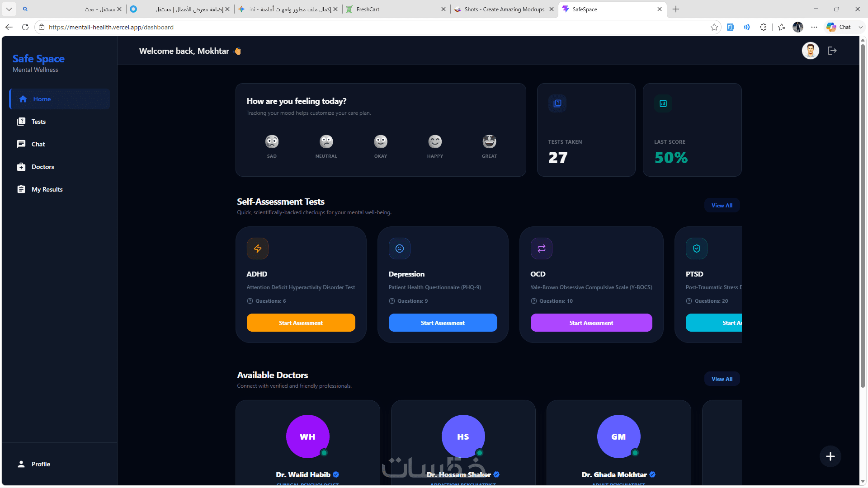868x488 pixels.
Task: Click the tab search magnifier icon
Action: [x=25, y=9]
